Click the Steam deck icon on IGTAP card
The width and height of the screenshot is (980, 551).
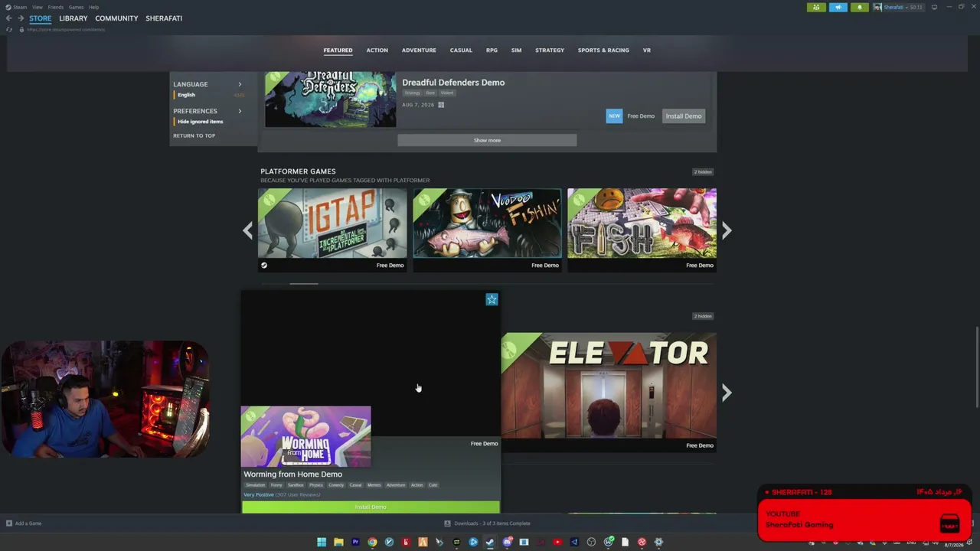264,266
